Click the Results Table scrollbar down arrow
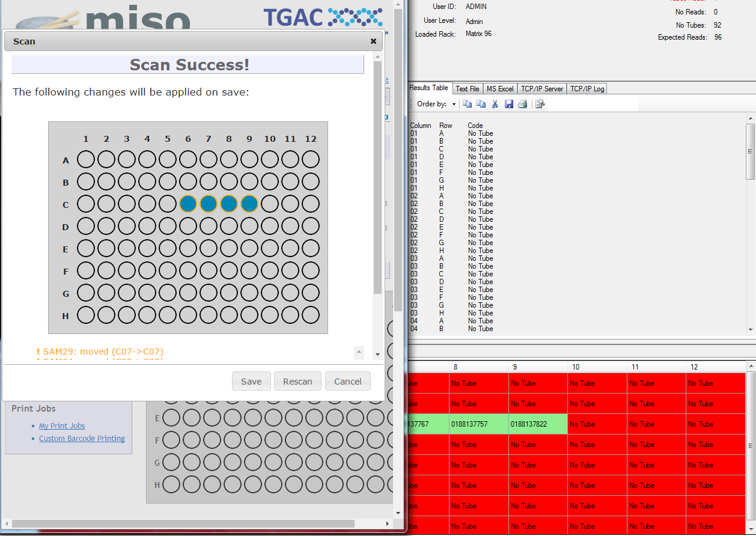Screen dimensions: 756x536 tap(750, 329)
